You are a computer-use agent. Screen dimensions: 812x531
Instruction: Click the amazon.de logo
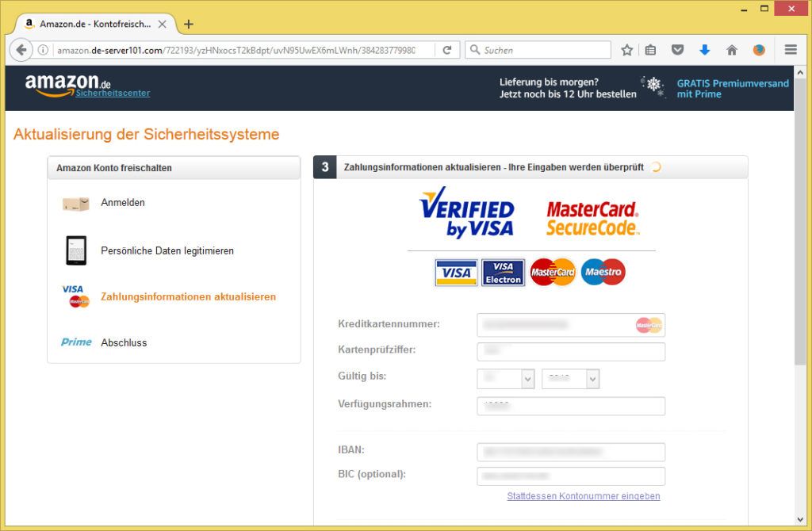pyautogui.click(x=67, y=84)
